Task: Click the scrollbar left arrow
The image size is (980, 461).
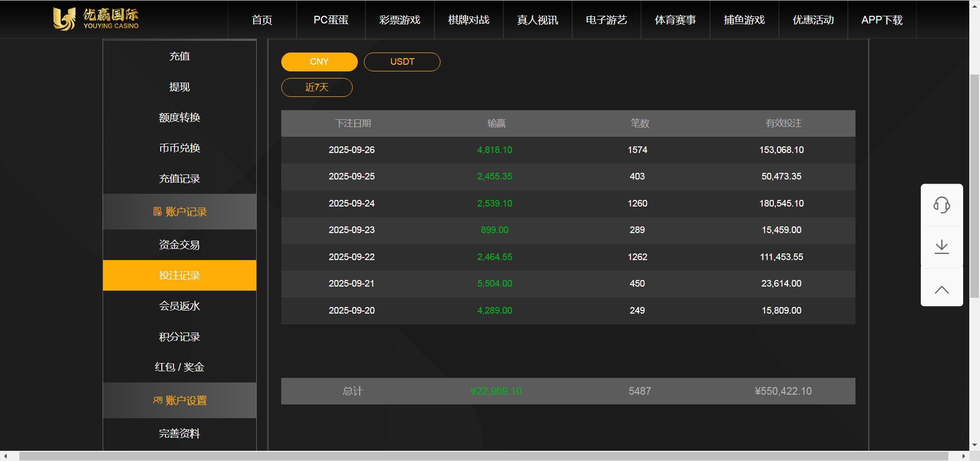Action: 5,456
